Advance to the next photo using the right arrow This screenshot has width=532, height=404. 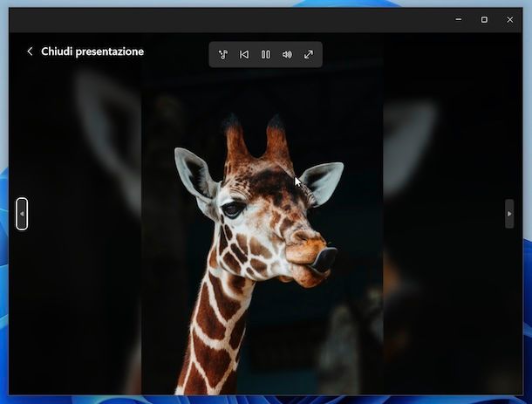click(509, 214)
